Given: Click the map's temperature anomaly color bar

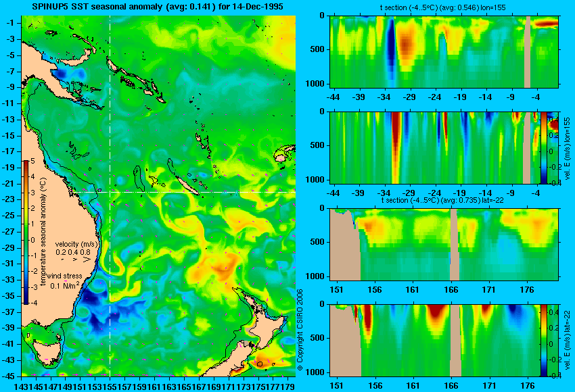Looking at the screenshot, I should click(26, 232).
